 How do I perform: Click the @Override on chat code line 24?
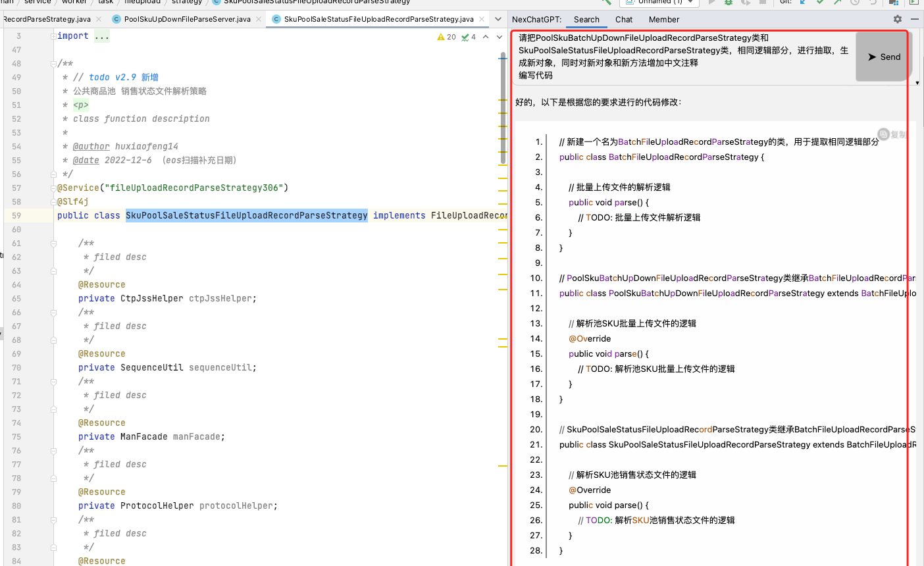590,490
